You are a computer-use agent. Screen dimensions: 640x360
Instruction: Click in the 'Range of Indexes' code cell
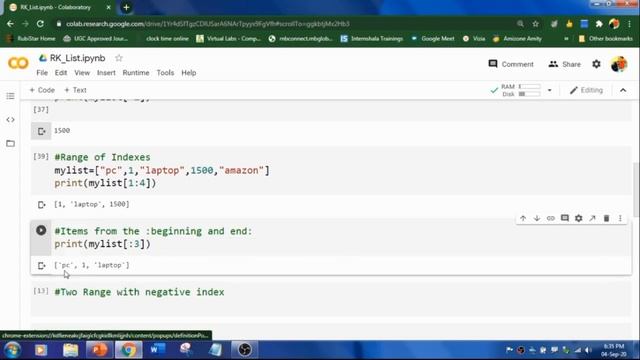click(331, 170)
